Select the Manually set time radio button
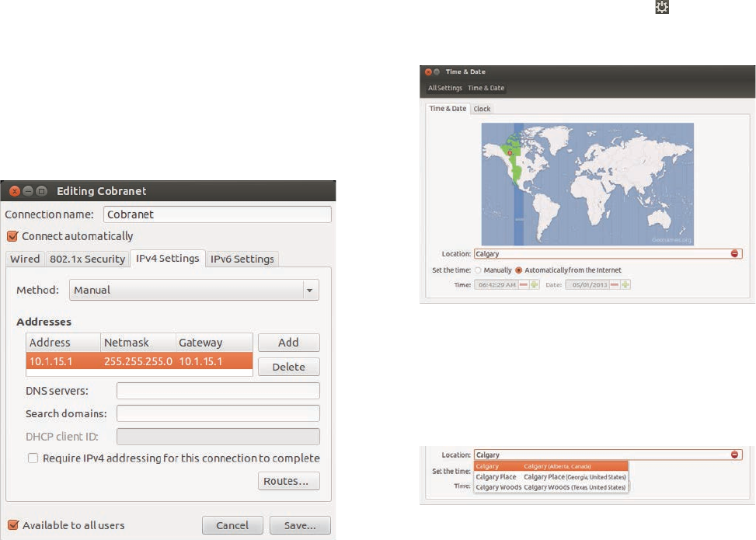The image size is (756, 540). (478, 270)
